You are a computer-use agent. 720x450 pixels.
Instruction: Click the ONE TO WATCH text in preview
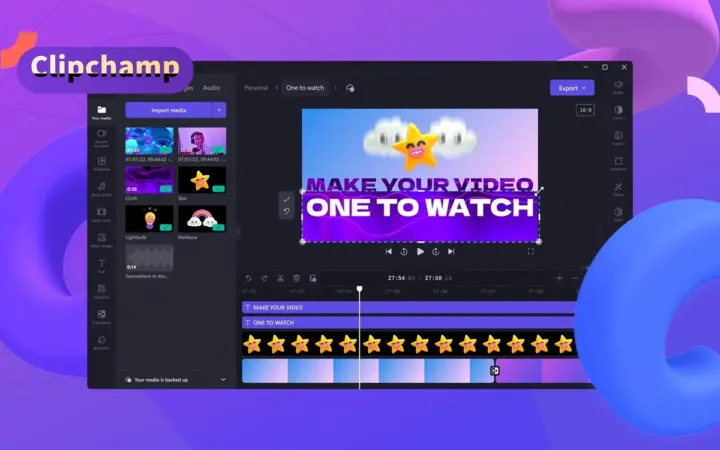[420, 208]
